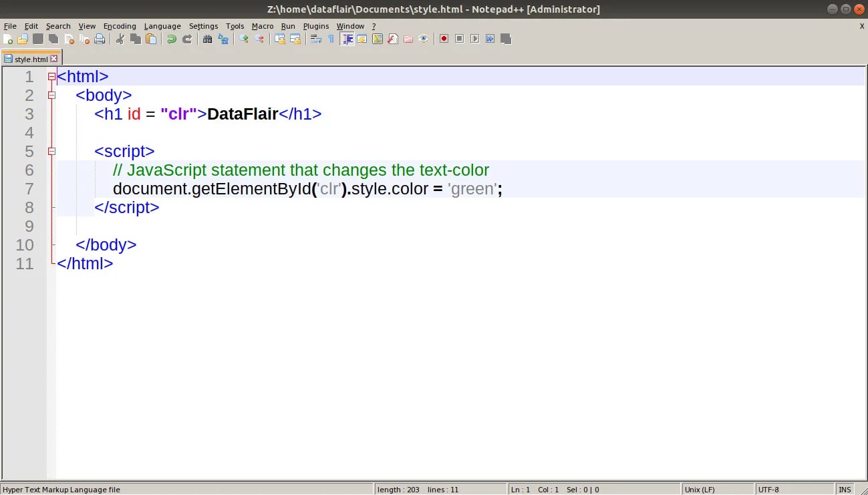The height and width of the screenshot is (495, 868).
Task: Open the Settings menu
Action: coord(204,26)
